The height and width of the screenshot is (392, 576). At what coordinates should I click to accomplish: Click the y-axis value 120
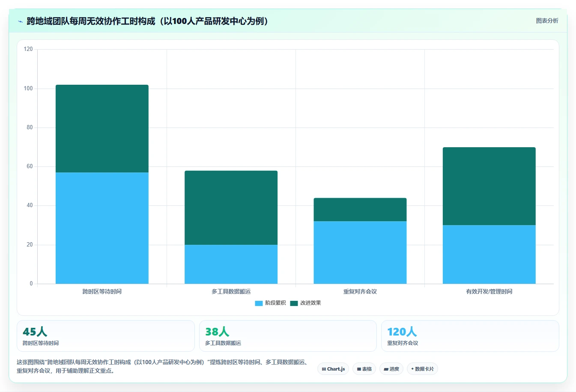28,49
